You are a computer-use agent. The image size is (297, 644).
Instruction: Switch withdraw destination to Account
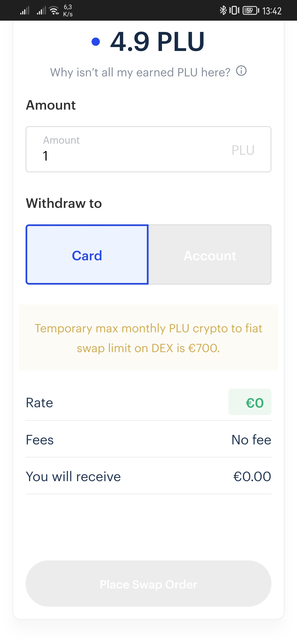(210, 255)
